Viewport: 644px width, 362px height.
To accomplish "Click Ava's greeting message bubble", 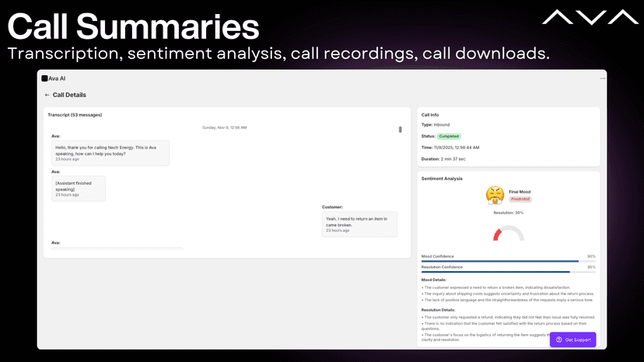I will (110, 153).
